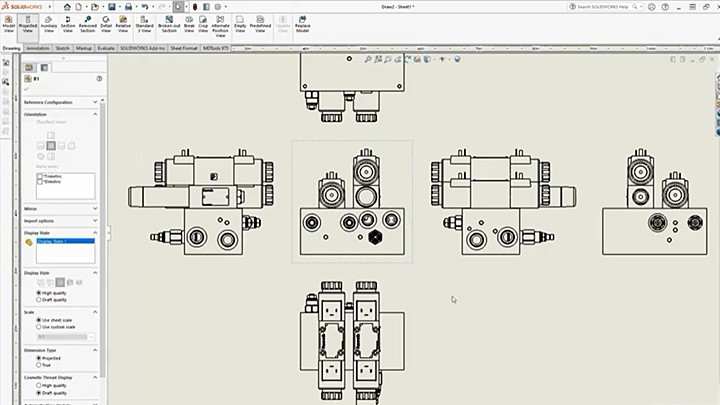Set Dimension Type to Projected
This screenshot has height=405, width=720.
pyautogui.click(x=39, y=358)
